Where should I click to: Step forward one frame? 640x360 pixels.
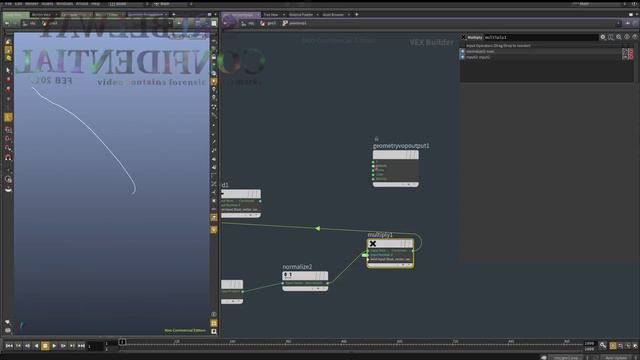coord(63,346)
